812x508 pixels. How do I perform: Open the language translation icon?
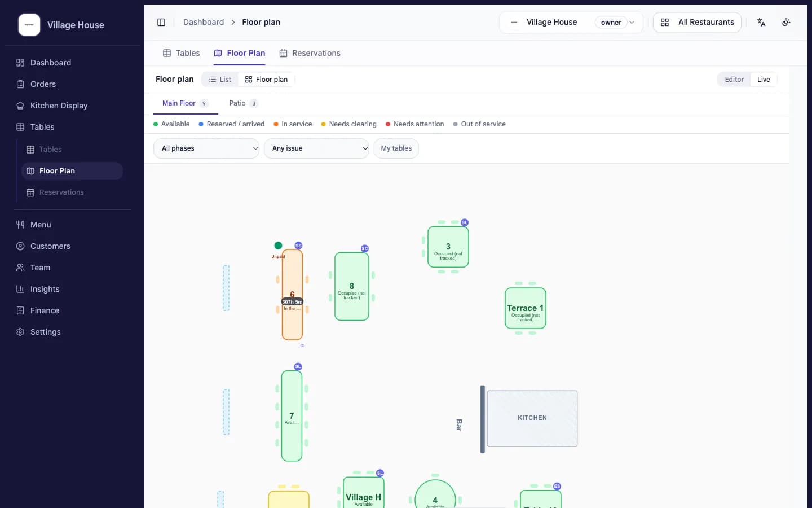(x=761, y=22)
